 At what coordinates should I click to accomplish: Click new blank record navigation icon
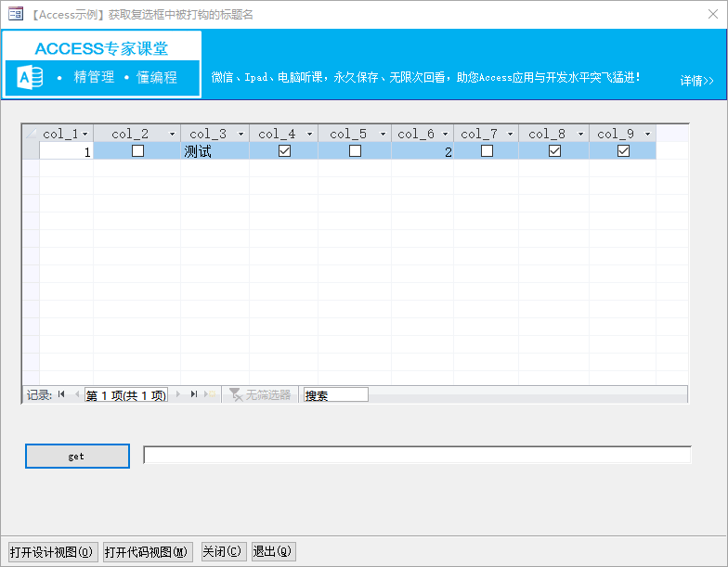[210, 394]
